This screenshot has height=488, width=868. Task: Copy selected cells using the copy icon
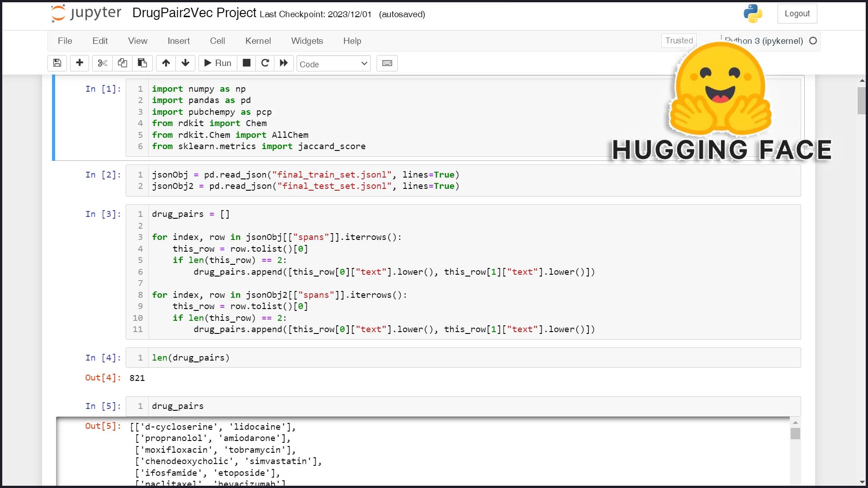point(122,63)
